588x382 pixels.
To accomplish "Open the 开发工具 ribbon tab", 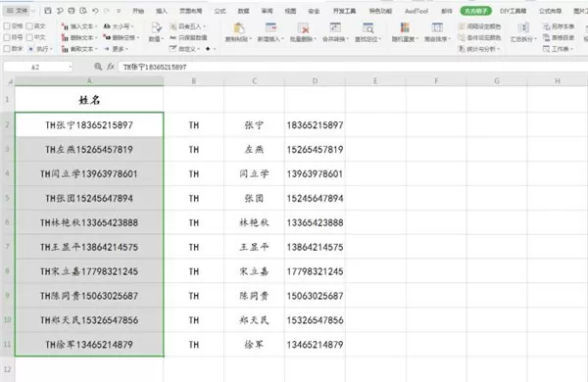I will point(344,11).
